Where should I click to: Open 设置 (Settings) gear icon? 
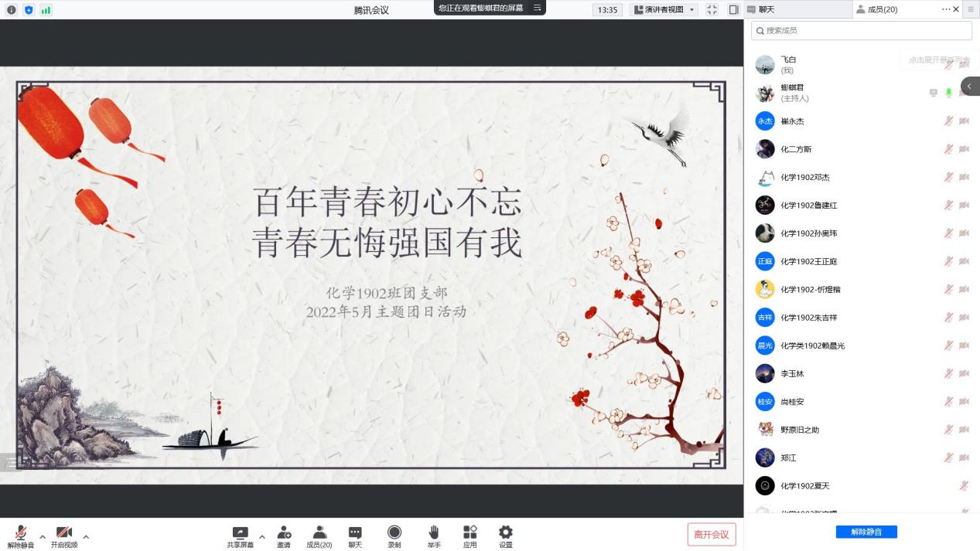point(505,533)
